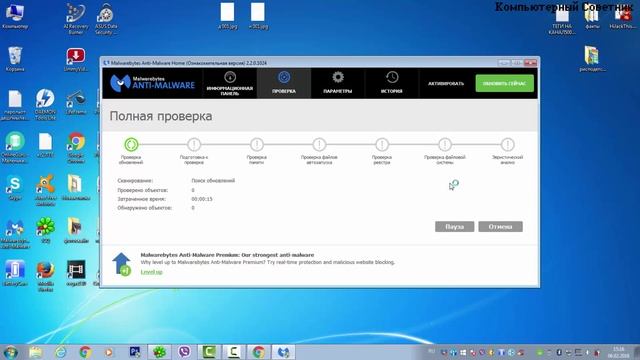Pause the scan with the Пауза button
640x360 pixels.
point(454,227)
